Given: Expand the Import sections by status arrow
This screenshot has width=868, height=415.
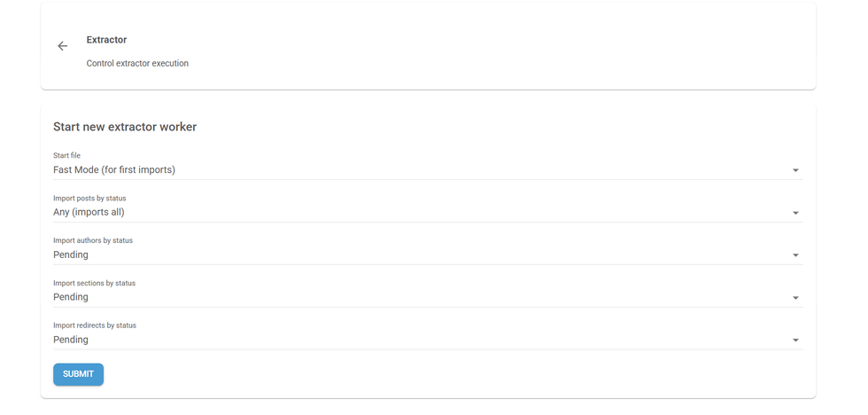Looking at the screenshot, I should [795, 298].
